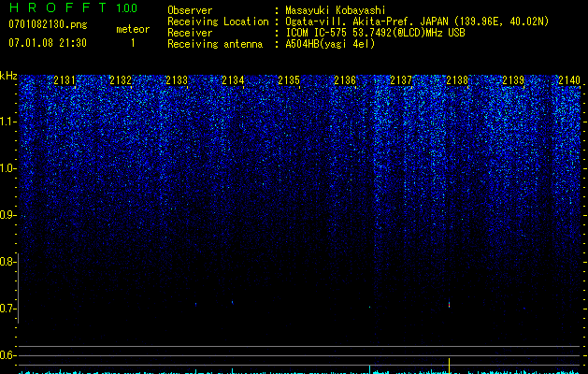Click the Receiving Location label
The image size is (588, 374).
point(218,22)
